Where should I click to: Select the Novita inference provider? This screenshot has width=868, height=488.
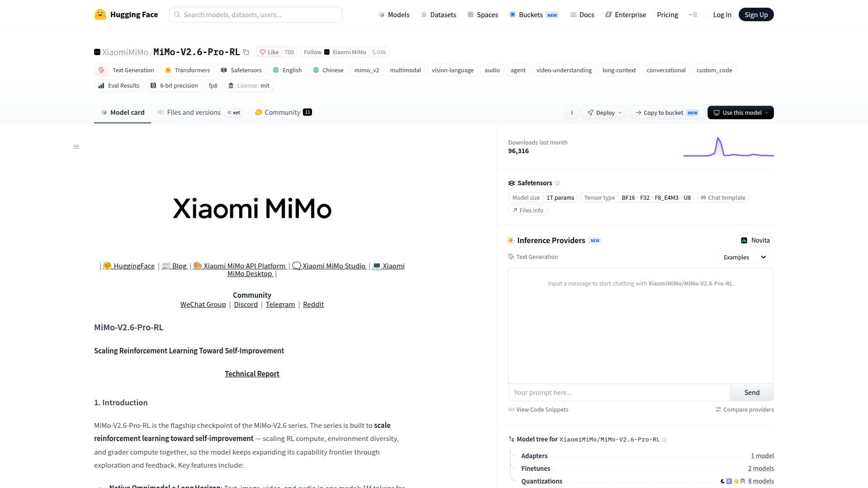(755, 240)
